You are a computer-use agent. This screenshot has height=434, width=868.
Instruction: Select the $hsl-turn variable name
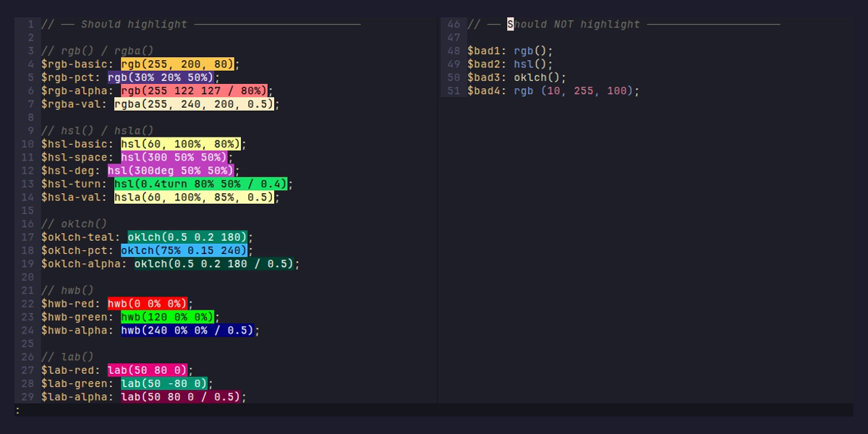coord(71,184)
